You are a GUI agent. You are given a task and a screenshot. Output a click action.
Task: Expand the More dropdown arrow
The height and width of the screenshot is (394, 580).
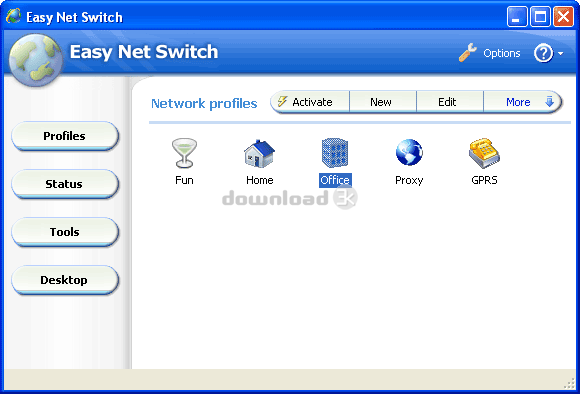pyautogui.click(x=549, y=101)
